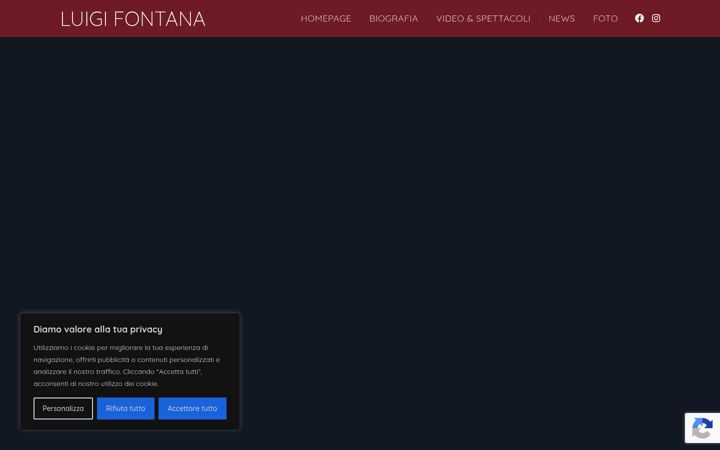Open the NEWS menu item
Image resolution: width=720 pixels, height=450 pixels.
[562, 18]
